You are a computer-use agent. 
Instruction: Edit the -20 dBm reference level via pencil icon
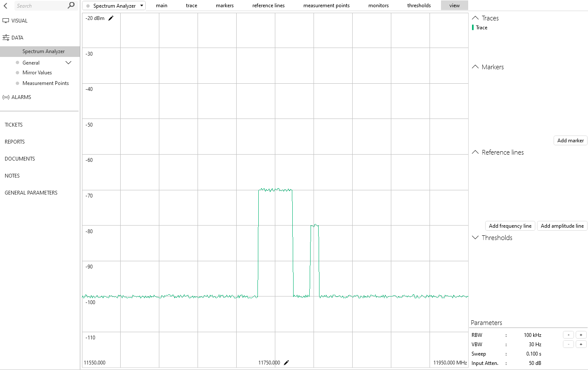[111, 18]
